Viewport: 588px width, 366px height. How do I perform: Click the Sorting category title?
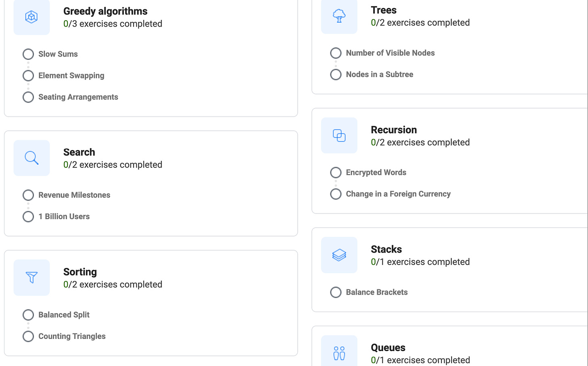tap(80, 272)
